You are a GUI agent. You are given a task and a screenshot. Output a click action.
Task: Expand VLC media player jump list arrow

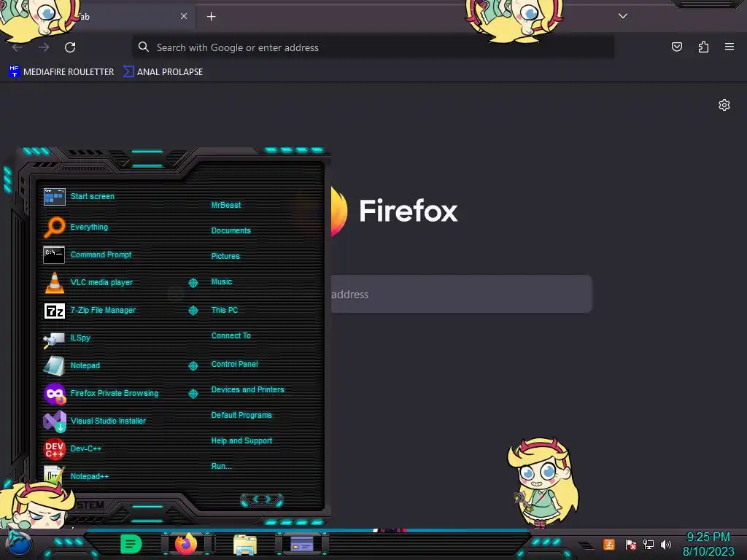click(x=193, y=283)
